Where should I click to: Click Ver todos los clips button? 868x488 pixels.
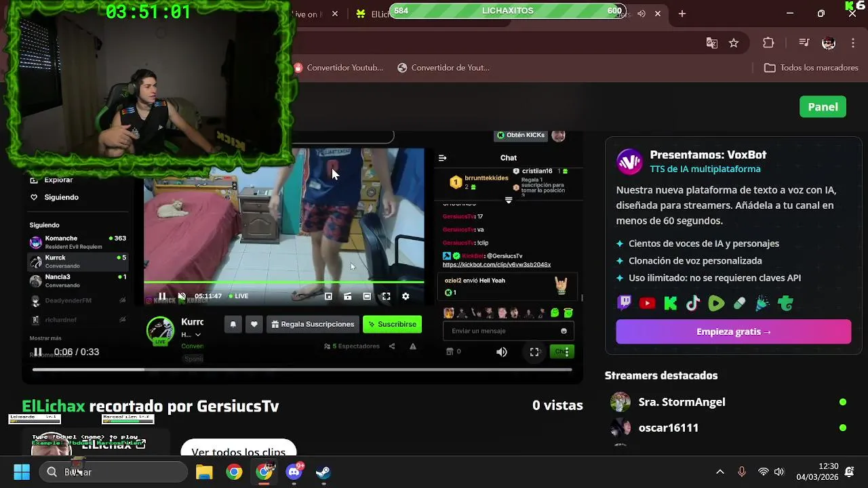tap(238, 452)
